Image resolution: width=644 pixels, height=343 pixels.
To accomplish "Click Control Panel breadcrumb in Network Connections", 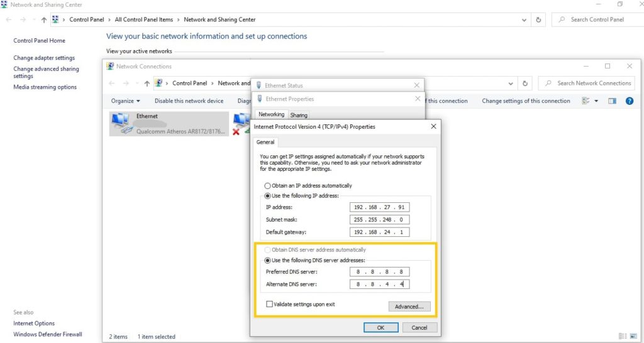I will (x=189, y=84).
